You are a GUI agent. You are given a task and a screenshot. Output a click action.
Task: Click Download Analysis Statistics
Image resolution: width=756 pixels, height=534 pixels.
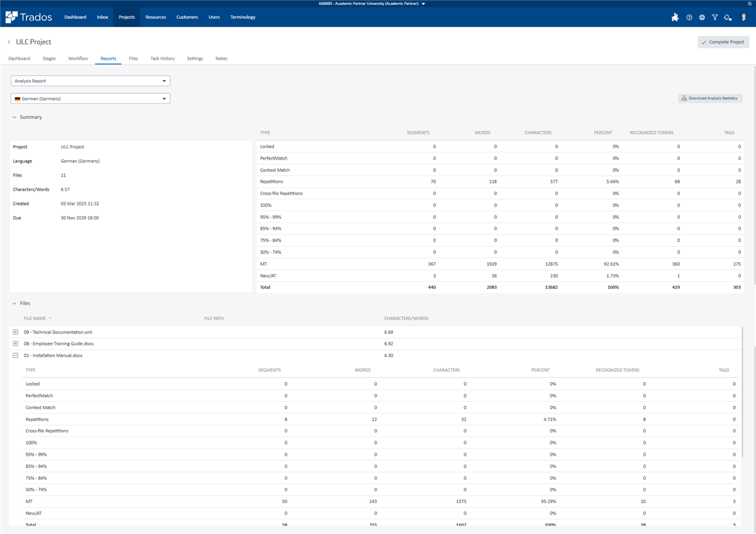pyautogui.click(x=710, y=98)
